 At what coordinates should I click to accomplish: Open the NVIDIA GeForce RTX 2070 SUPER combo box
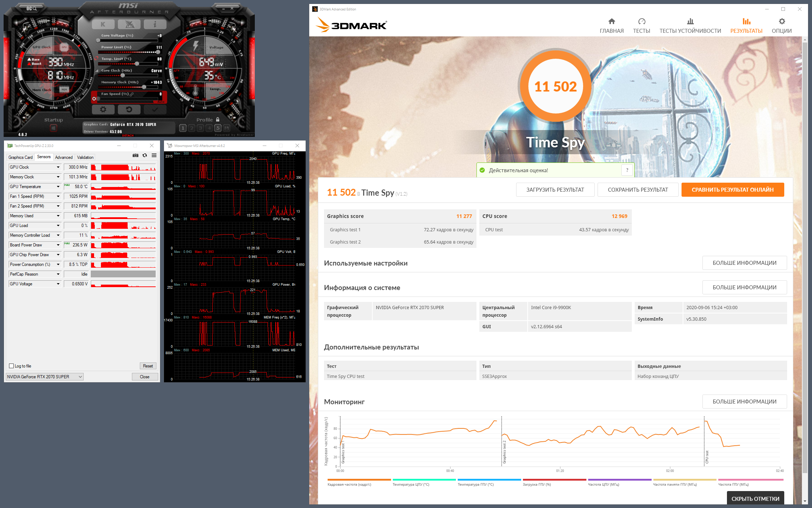45,377
